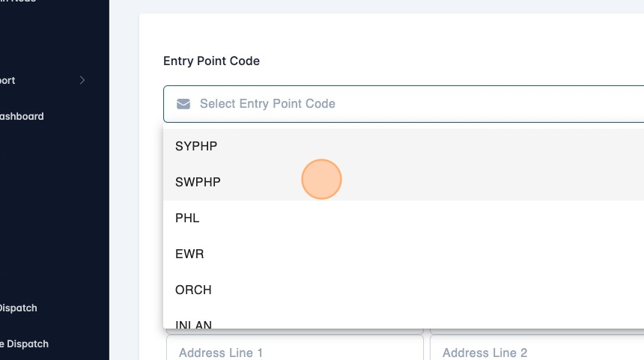
Task: Click the 'Select Entry Point Code' placeholder text
Action: [x=267, y=103]
